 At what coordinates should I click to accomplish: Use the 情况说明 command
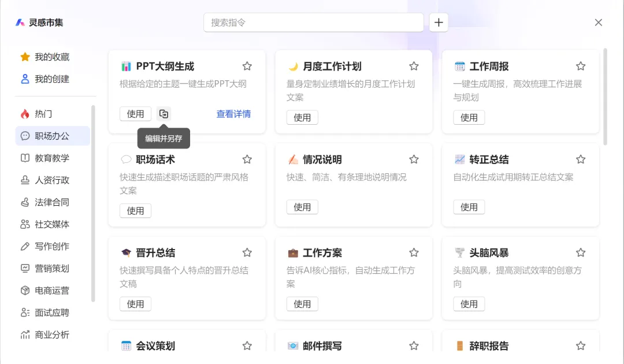click(x=302, y=207)
